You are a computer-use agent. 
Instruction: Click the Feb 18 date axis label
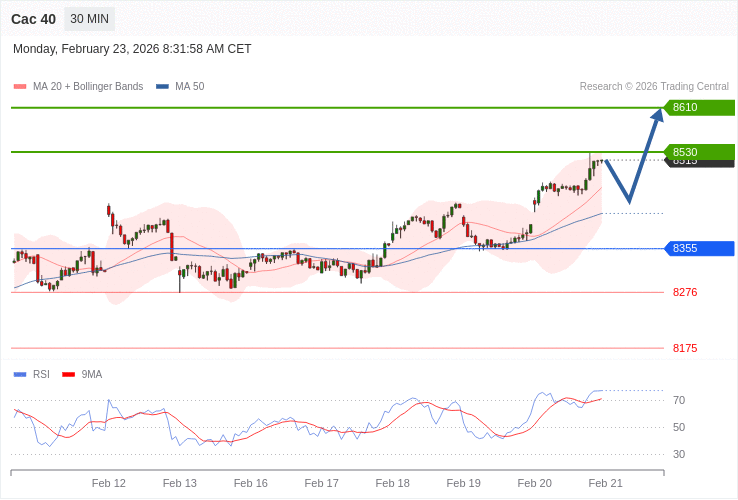coord(392,483)
